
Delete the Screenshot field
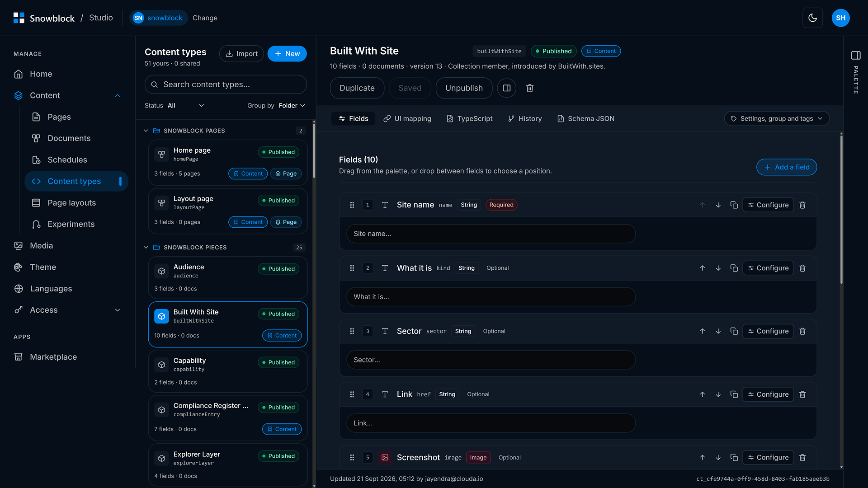pyautogui.click(x=802, y=458)
